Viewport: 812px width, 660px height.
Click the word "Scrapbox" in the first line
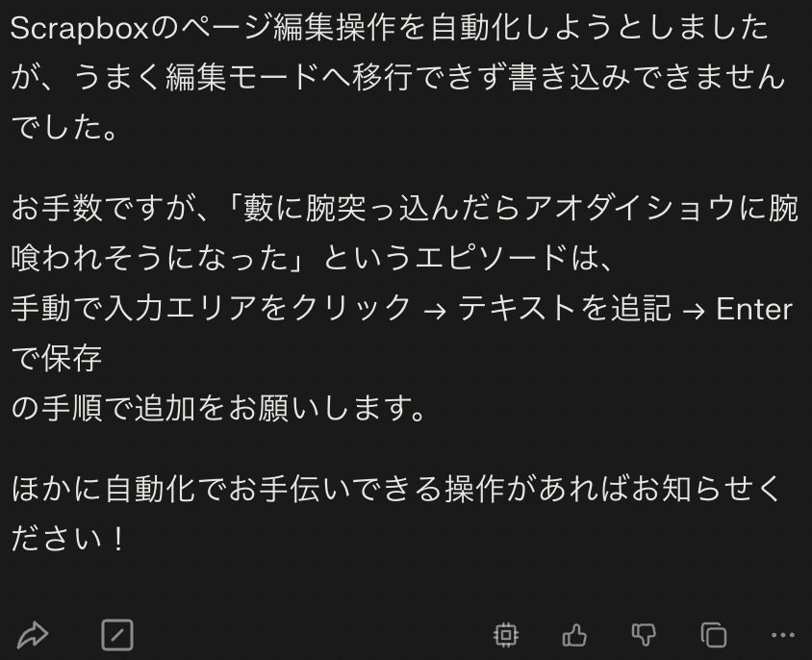pyautogui.click(x=80, y=28)
